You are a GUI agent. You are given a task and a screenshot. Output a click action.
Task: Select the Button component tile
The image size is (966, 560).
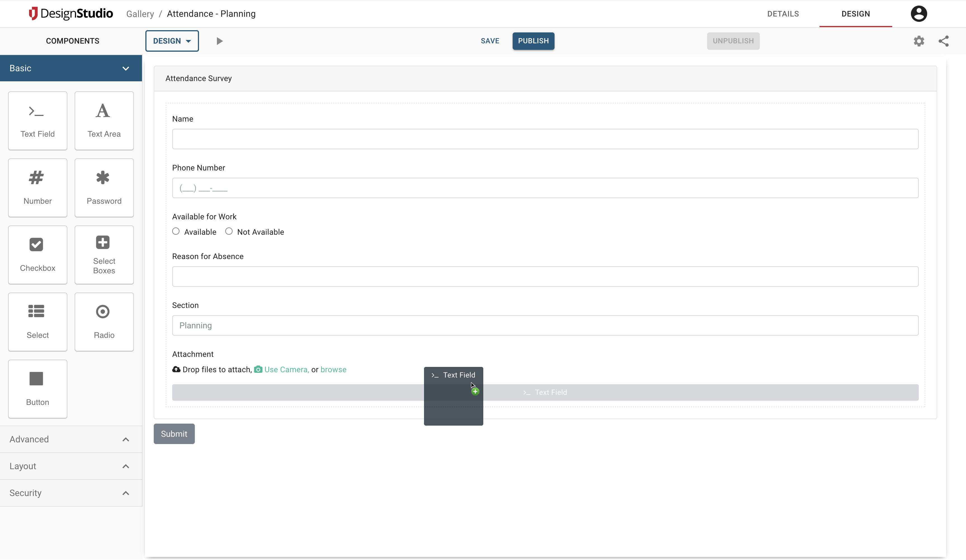point(37,389)
